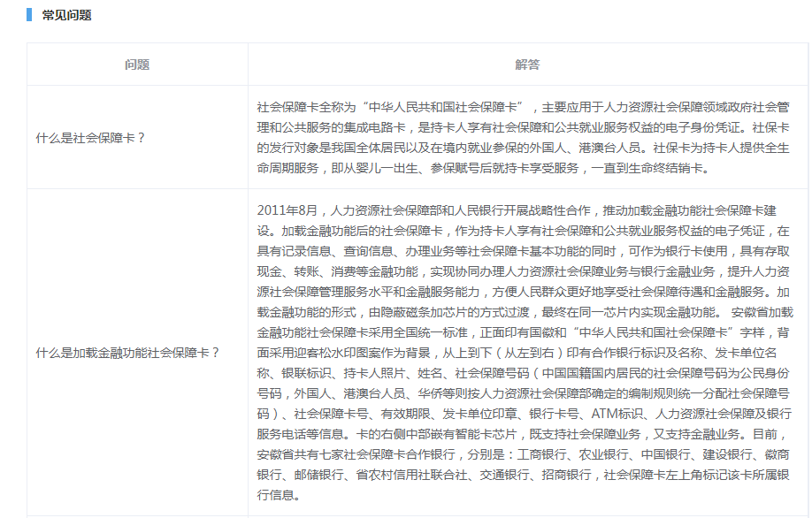Click the blue bar icon beside 常见问题
This screenshot has width=812, height=518.
point(29,15)
